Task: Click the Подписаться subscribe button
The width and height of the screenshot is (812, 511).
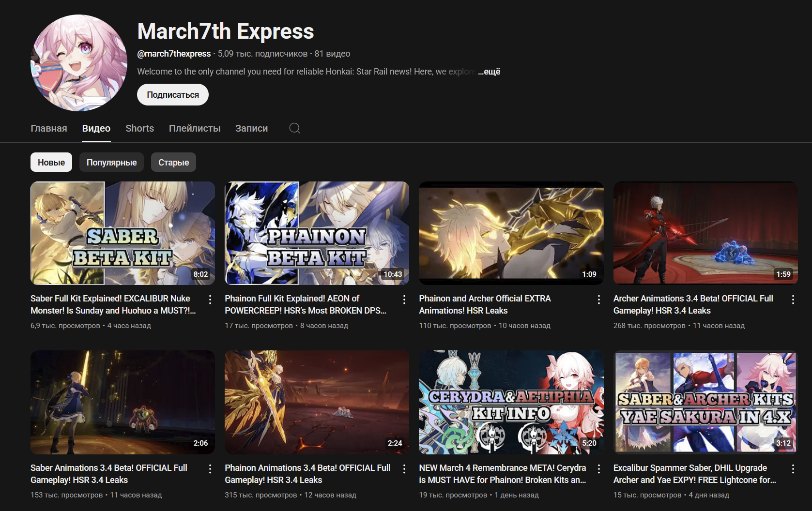Action: (x=173, y=95)
